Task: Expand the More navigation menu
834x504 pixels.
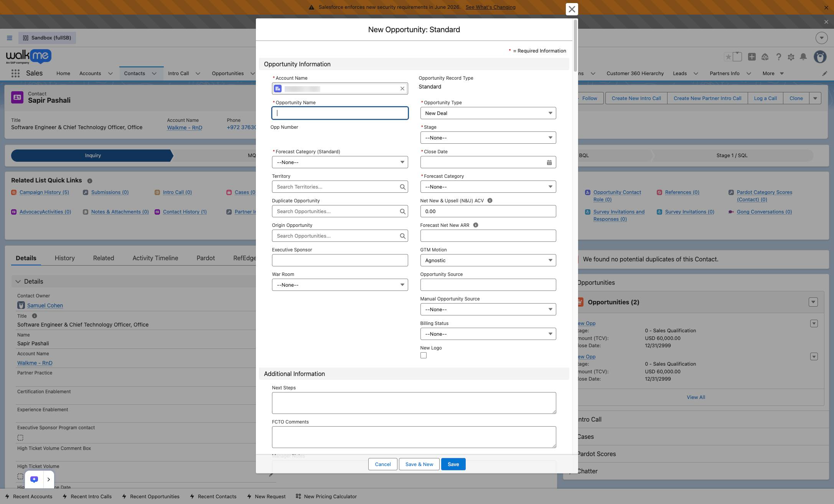Action: pos(773,73)
